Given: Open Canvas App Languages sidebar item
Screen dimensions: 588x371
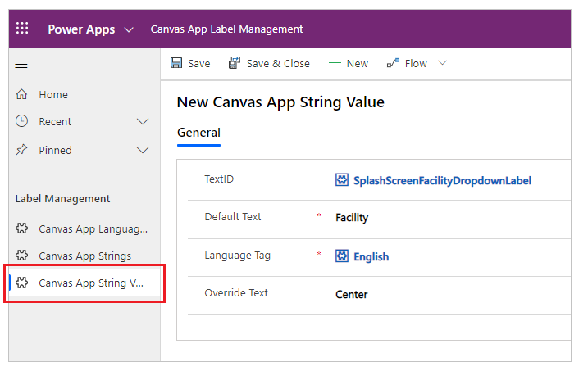Looking at the screenshot, I should click(x=93, y=228).
